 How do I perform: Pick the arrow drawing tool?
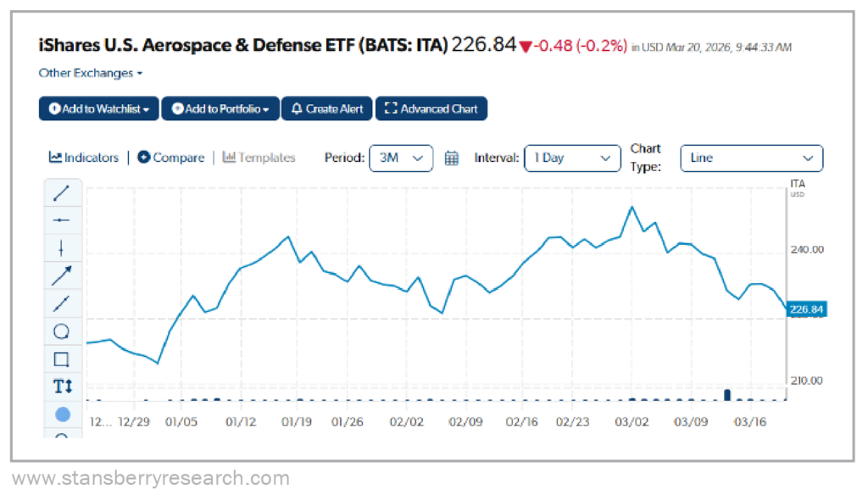click(62, 275)
